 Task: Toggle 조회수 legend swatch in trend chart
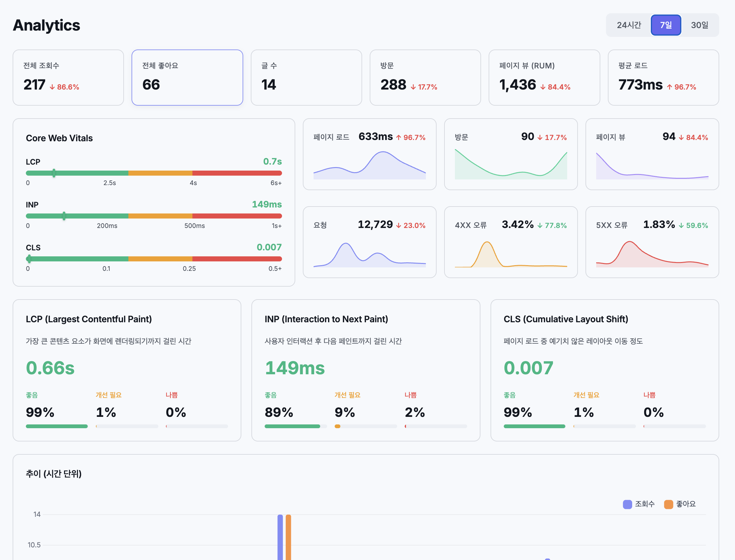tap(627, 504)
